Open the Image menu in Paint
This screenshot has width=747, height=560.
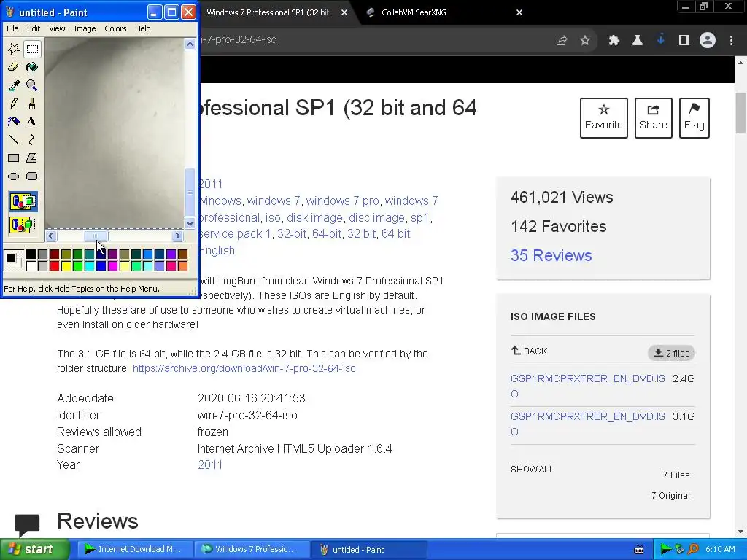[85, 28]
